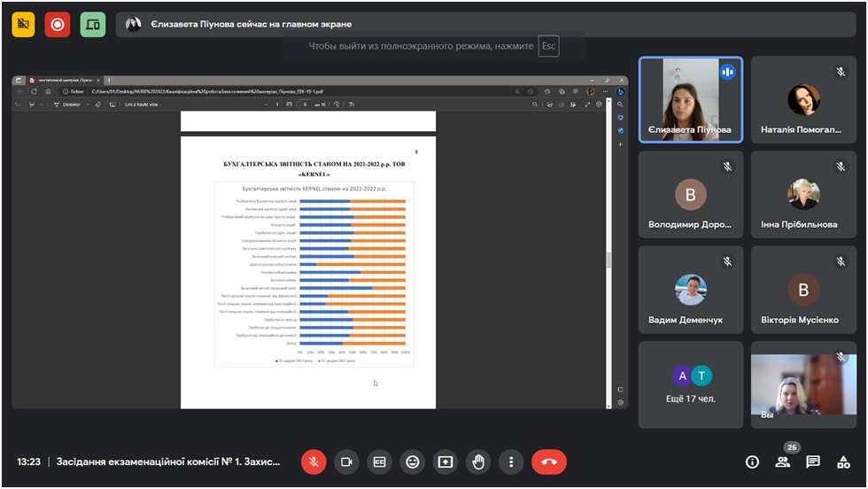Click your own video tile labeled Вы
Image resolution: width=868 pixels, height=489 pixels.
coord(803,384)
